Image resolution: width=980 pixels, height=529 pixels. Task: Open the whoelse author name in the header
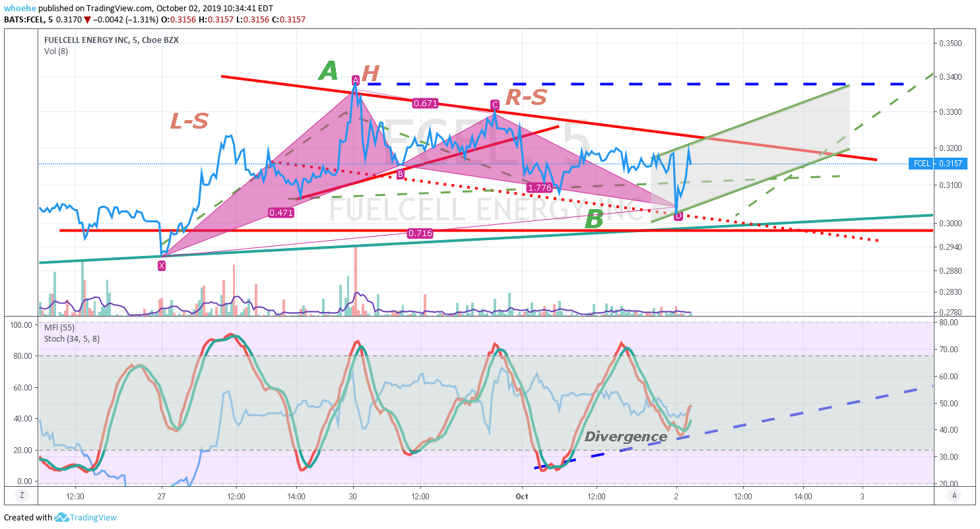coord(20,7)
